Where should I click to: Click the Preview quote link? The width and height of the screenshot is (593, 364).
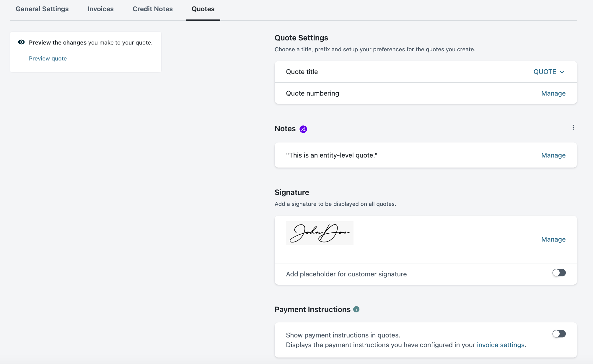click(x=48, y=59)
